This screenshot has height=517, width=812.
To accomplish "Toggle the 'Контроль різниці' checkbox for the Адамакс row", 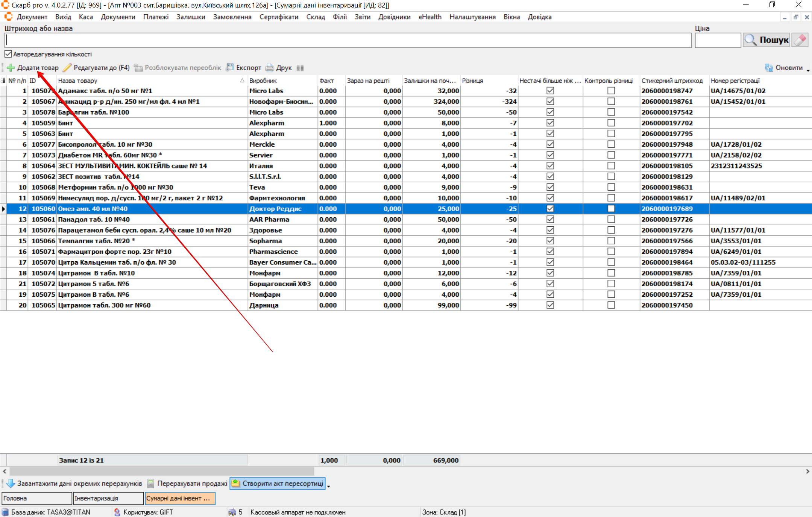I will (x=611, y=91).
